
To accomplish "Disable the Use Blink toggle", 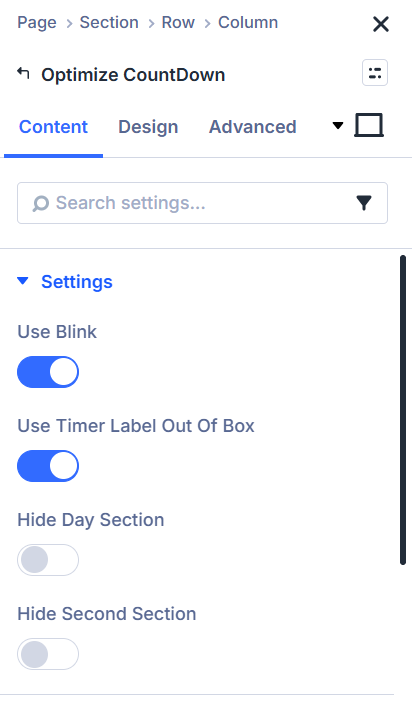I will point(48,372).
